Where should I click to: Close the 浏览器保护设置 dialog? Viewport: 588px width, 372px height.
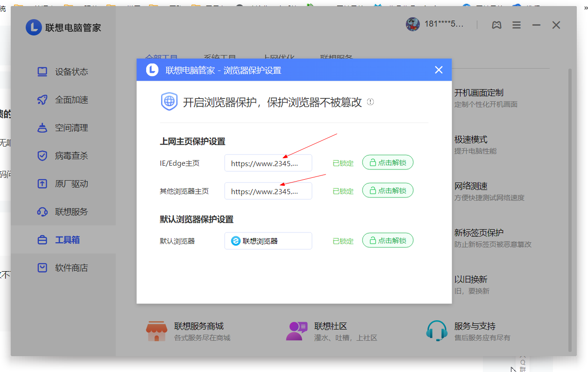439,70
